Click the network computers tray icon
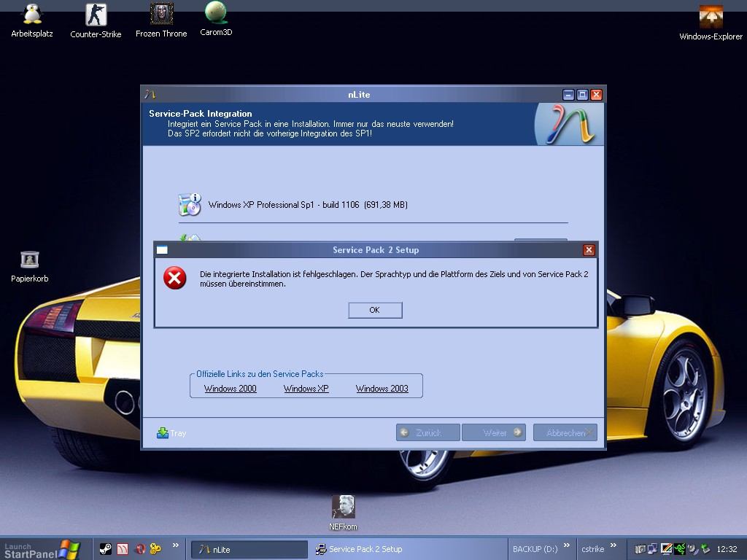 tap(652, 549)
